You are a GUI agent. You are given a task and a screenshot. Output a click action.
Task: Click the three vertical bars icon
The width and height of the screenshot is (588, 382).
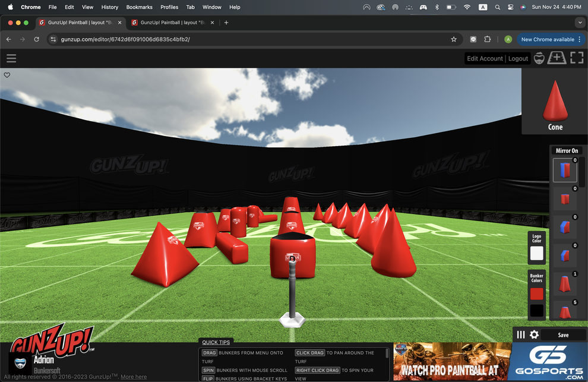pyautogui.click(x=520, y=334)
